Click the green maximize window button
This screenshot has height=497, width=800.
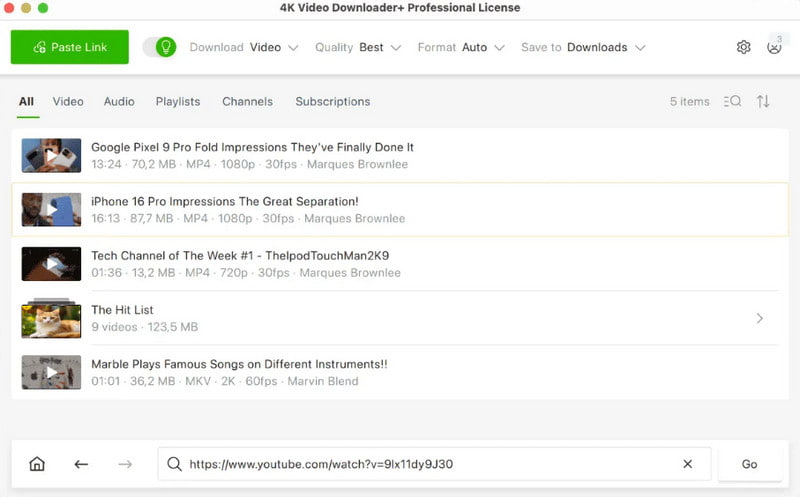point(43,8)
